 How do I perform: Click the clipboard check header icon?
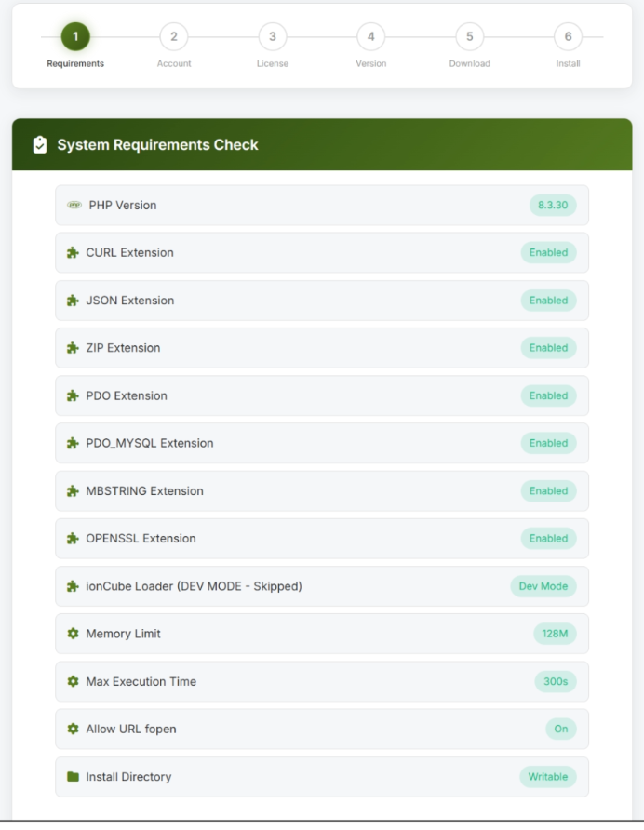pyautogui.click(x=39, y=145)
